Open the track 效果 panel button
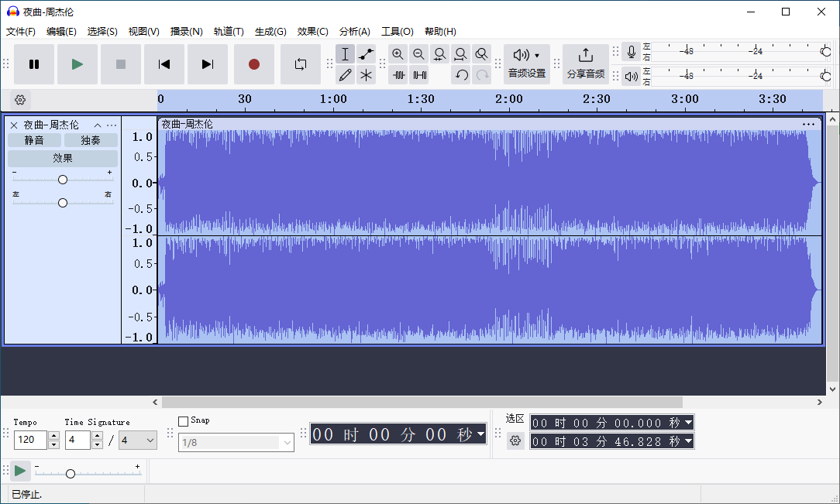 (x=62, y=157)
